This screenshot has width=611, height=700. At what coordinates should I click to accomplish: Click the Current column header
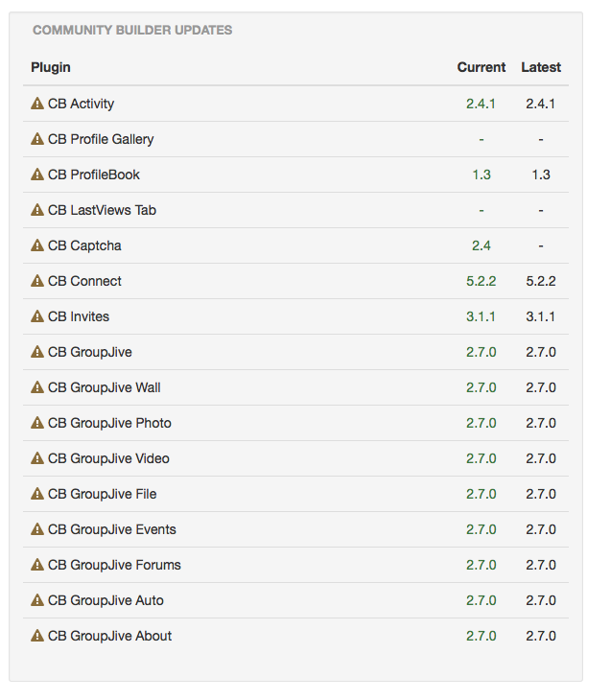point(481,67)
